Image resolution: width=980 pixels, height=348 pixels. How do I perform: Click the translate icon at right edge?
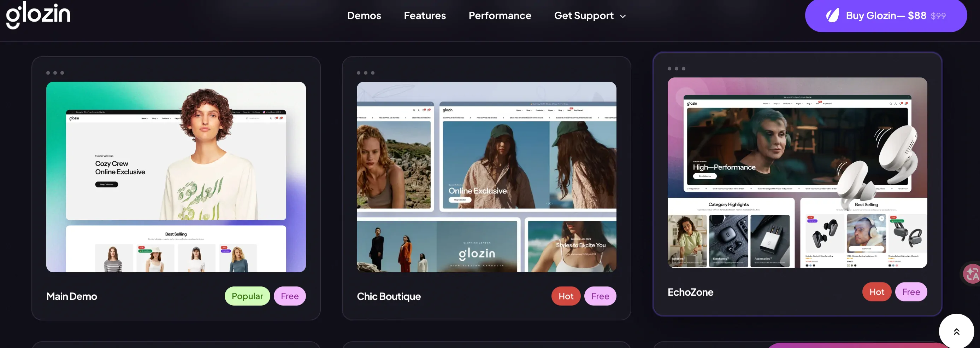tap(972, 273)
